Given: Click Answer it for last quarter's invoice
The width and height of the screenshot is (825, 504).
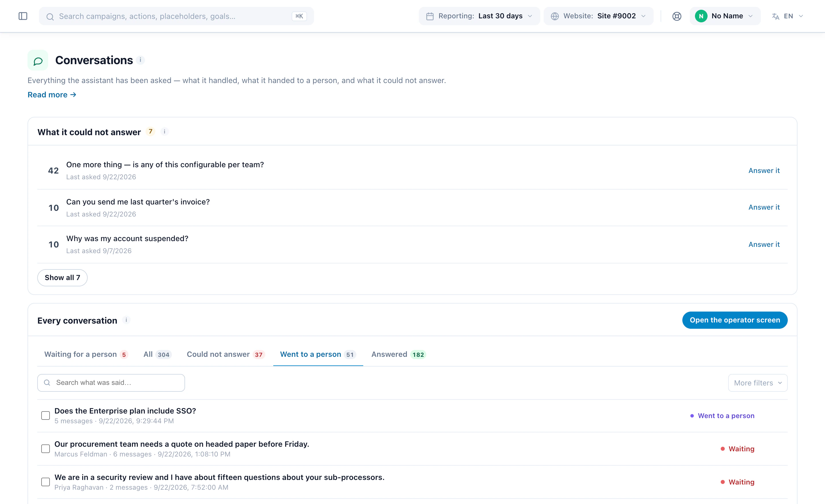Looking at the screenshot, I should coord(764,207).
